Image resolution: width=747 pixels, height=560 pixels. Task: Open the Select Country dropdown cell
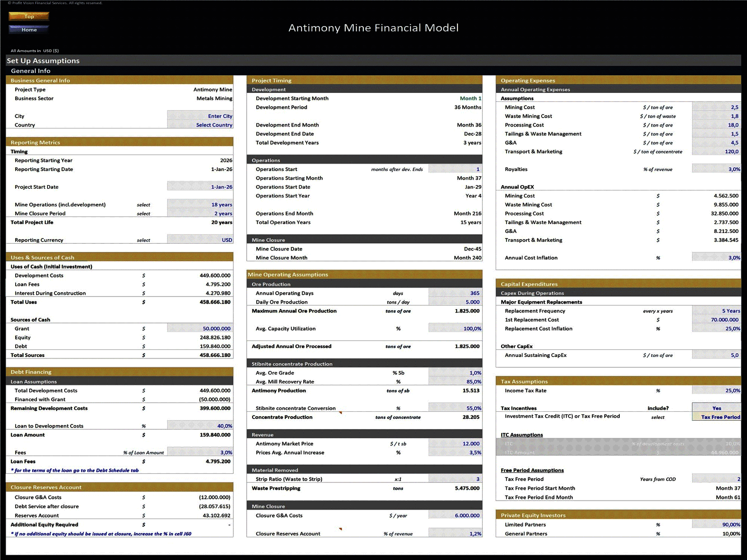[x=200, y=125]
